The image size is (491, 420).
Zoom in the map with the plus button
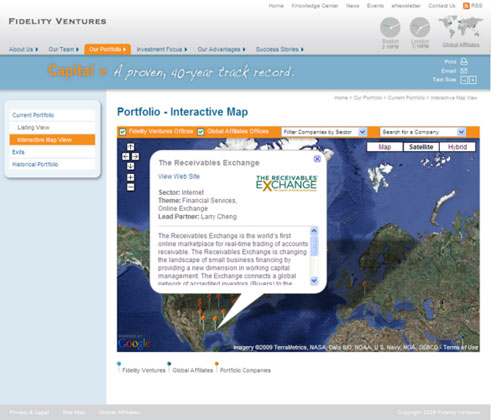pyautogui.click(x=131, y=177)
